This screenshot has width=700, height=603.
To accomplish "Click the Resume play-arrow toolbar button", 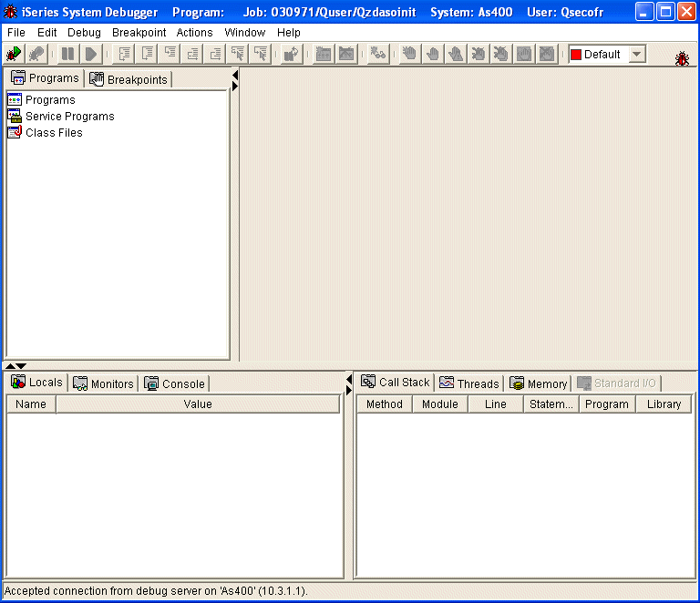I will pyautogui.click(x=91, y=55).
